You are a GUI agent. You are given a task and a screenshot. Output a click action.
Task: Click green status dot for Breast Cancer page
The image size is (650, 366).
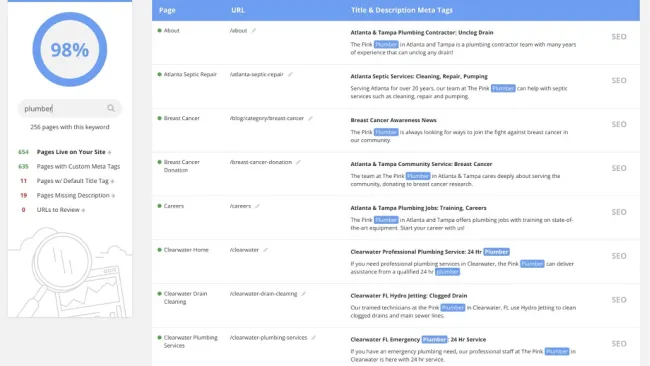tap(160, 118)
